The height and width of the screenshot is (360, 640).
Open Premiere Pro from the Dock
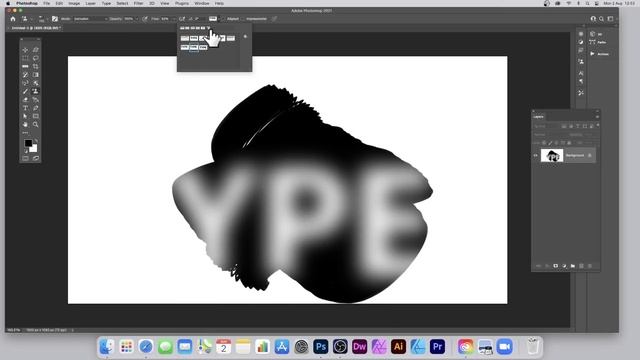[437, 347]
